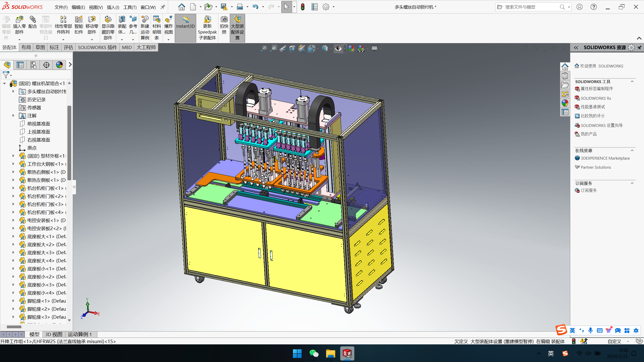Open the Exploded View (爆炸视图) tool
644x362 pixels.
tap(168, 20)
